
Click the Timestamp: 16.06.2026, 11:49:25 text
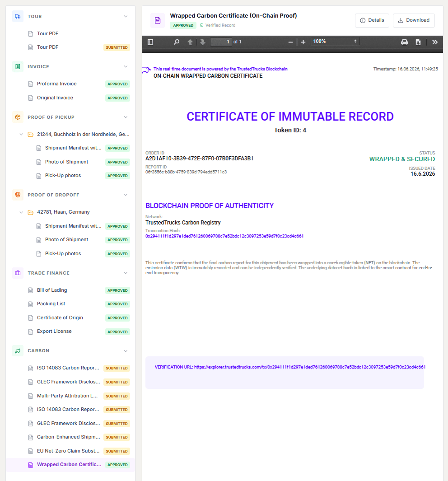click(406, 69)
